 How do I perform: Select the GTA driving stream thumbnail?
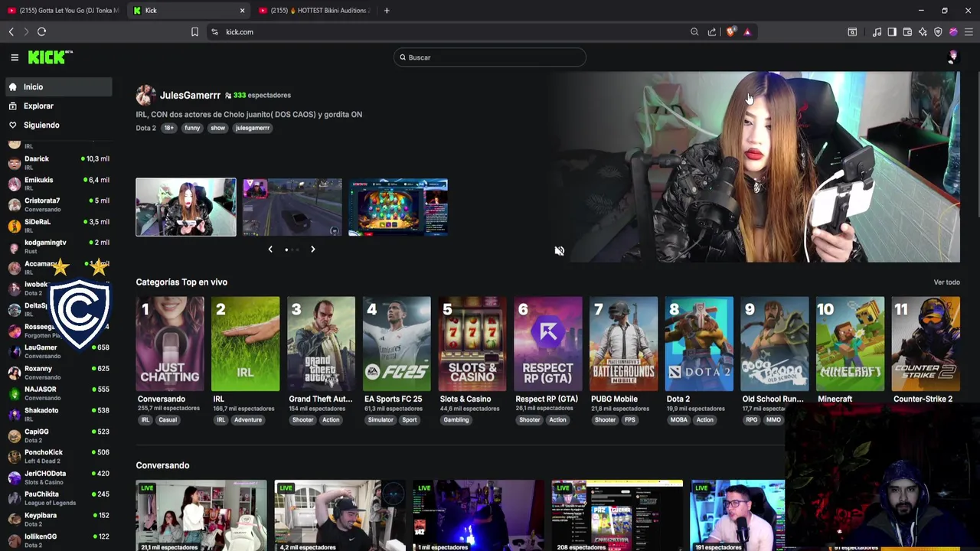[x=292, y=207]
